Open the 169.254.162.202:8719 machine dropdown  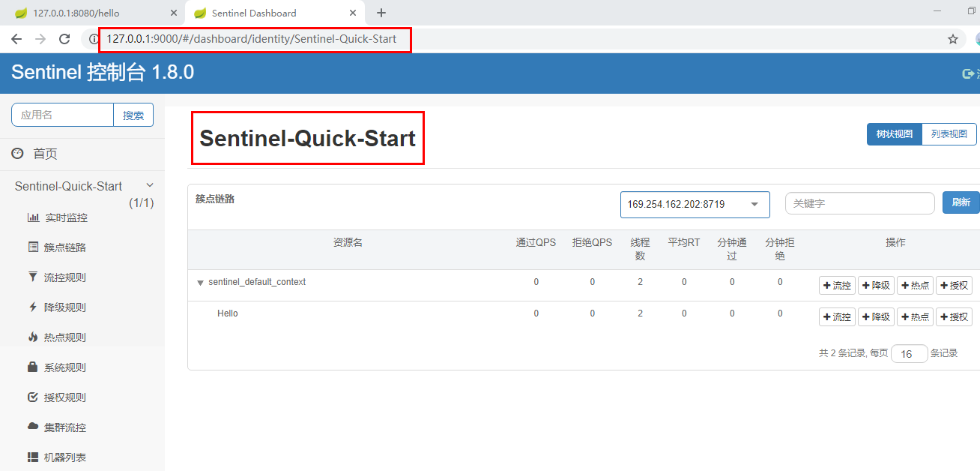pyautogui.click(x=695, y=204)
